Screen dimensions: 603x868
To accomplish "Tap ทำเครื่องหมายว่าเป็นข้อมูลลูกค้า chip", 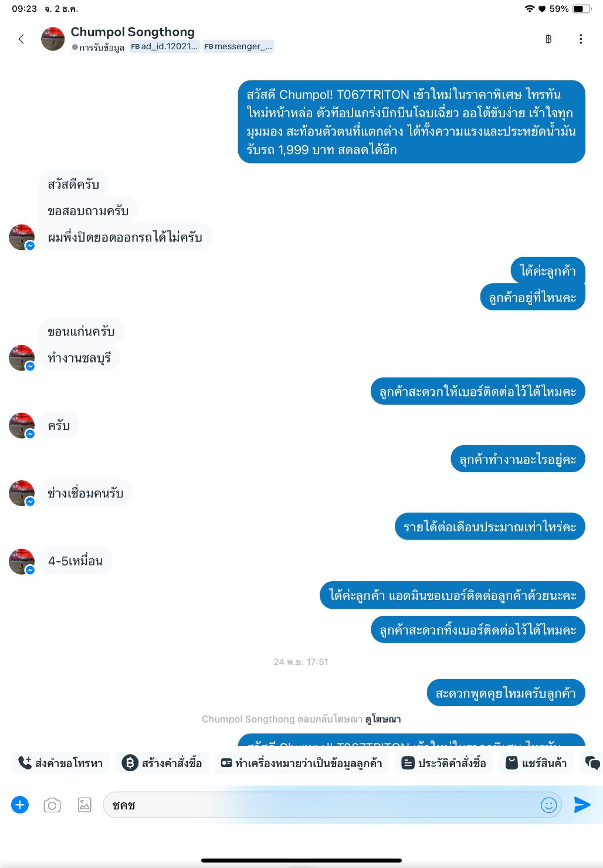I will pyautogui.click(x=301, y=763).
